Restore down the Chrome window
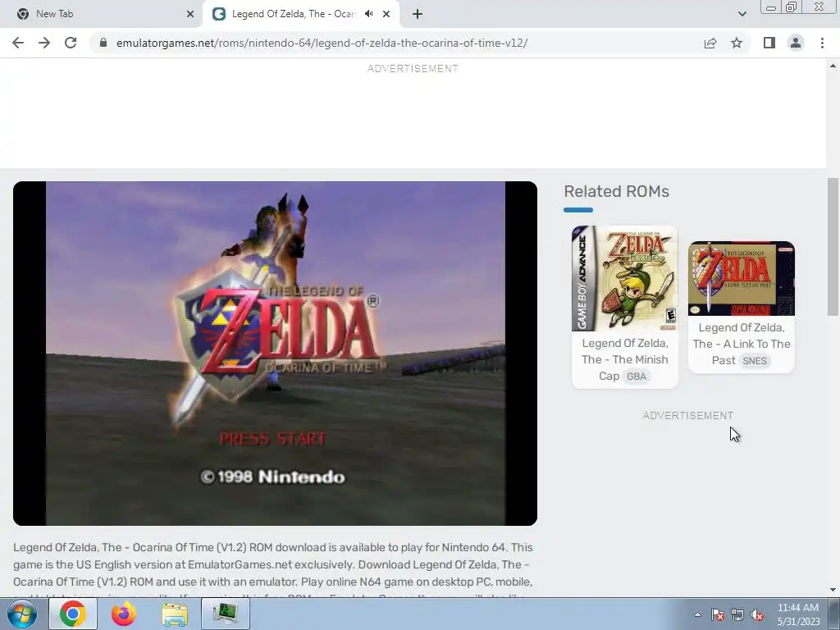Viewport: 840px width, 630px height. tap(791, 7)
